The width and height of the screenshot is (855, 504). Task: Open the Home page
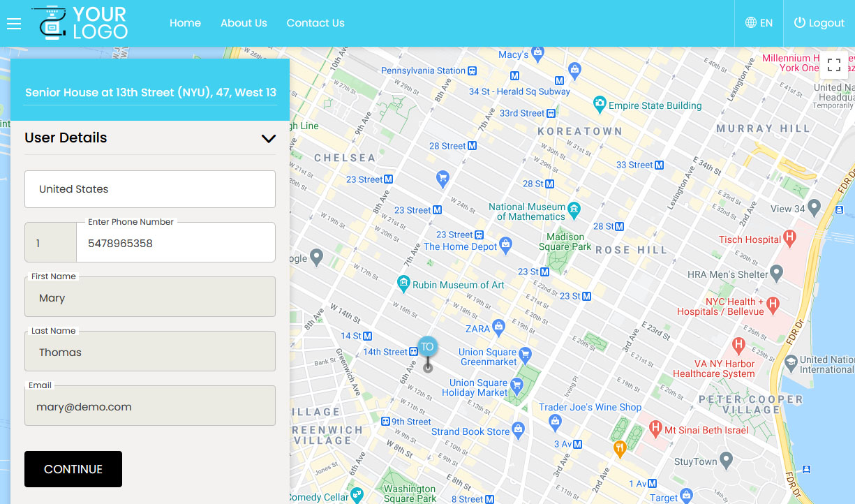click(x=185, y=23)
